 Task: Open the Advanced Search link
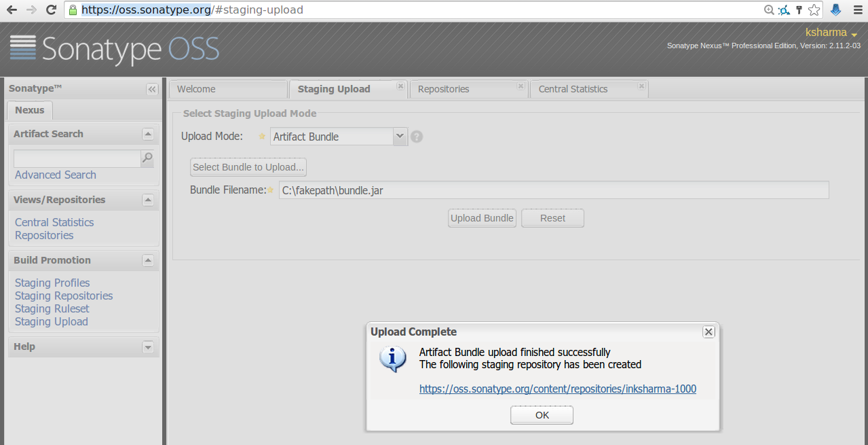tap(56, 175)
